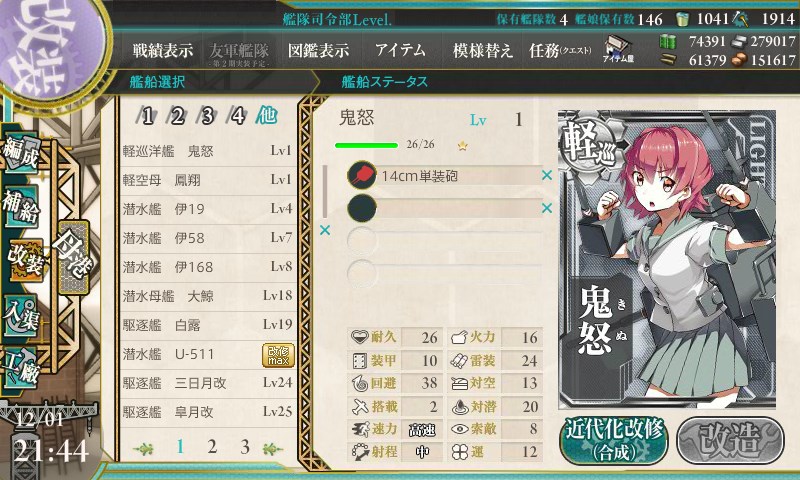Jump to last ship list page arrow
This screenshot has width=800, height=480.
(x=272, y=448)
